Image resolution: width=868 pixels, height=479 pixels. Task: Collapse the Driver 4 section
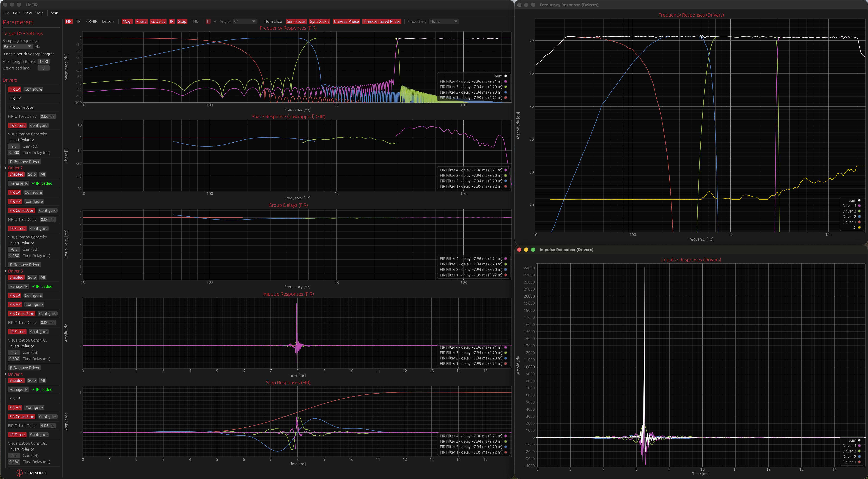tap(5, 374)
